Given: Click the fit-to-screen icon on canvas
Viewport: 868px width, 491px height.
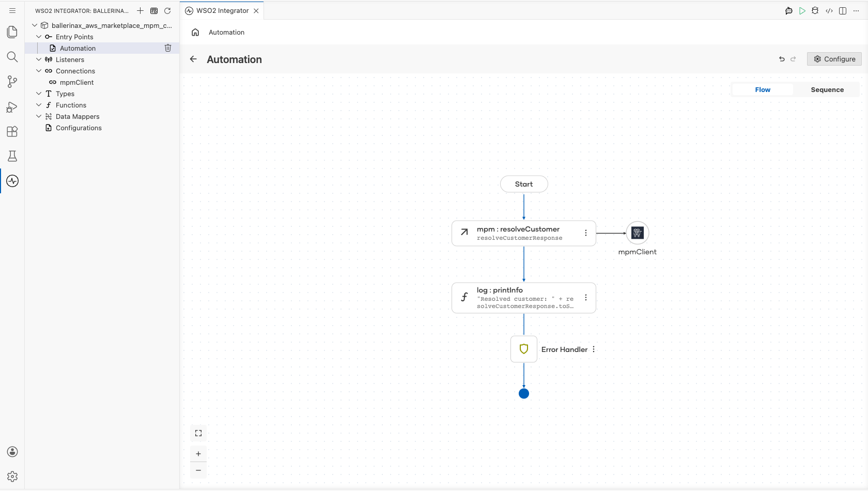Looking at the screenshot, I should [x=198, y=433].
